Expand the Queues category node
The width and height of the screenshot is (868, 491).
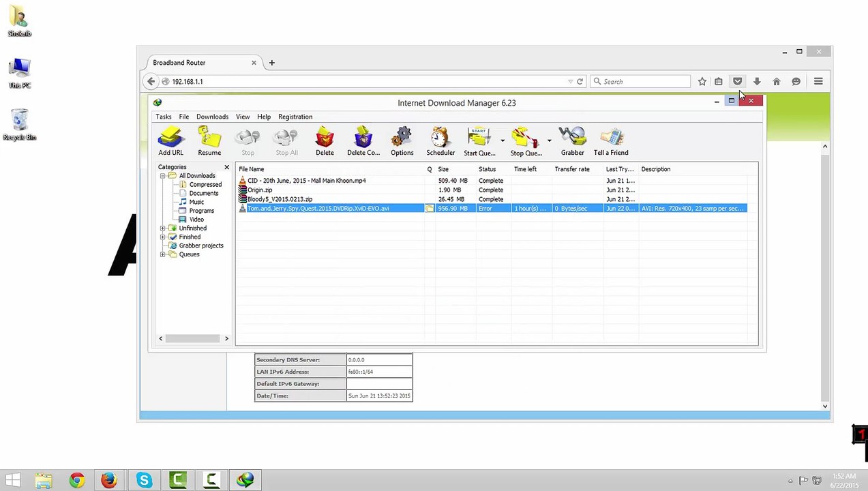click(x=163, y=254)
